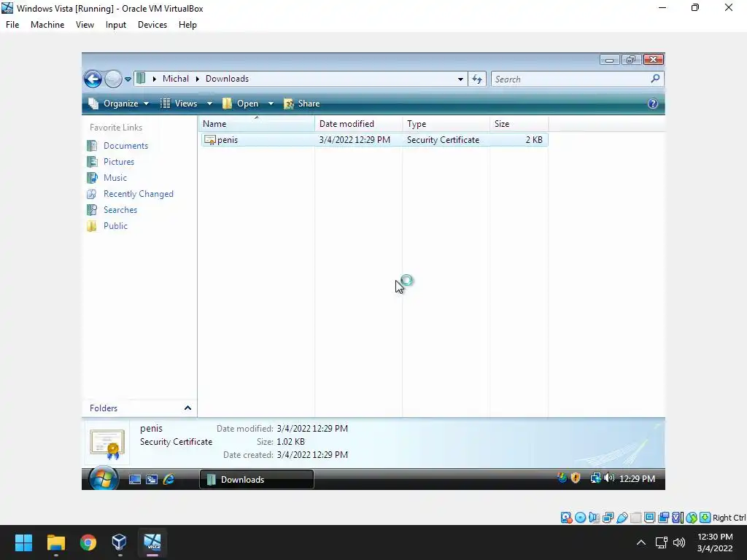Click certificate thumbnail in details pane
The height and width of the screenshot is (560, 747).
pyautogui.click(x=107, y=443)
